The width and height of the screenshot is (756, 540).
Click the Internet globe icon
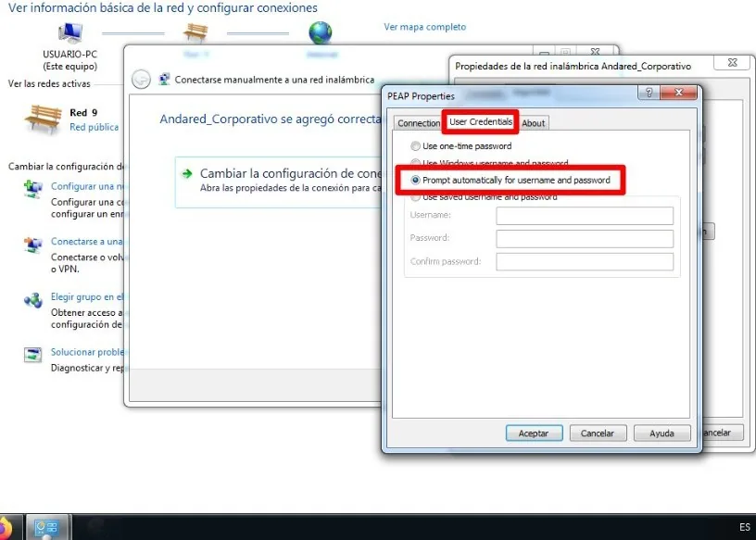pyautogui.click(x=321, y=32)
